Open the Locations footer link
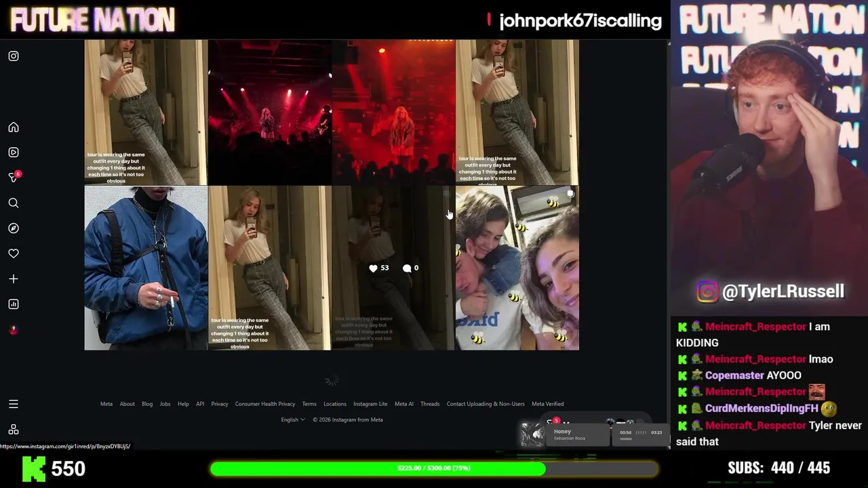The height and width of the screenshot is (488, 868). click(x=335, y=404)
